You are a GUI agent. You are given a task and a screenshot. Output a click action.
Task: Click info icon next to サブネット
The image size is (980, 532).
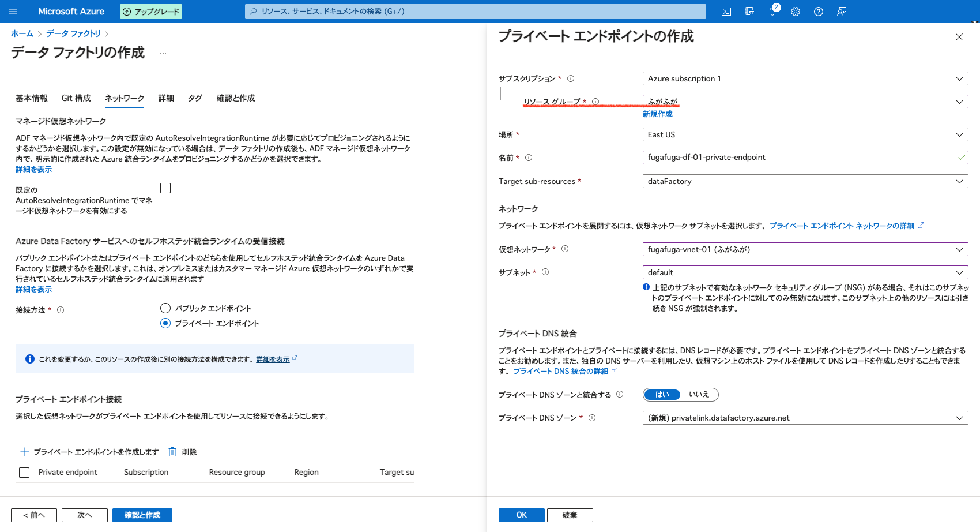[x=545, y=272]
